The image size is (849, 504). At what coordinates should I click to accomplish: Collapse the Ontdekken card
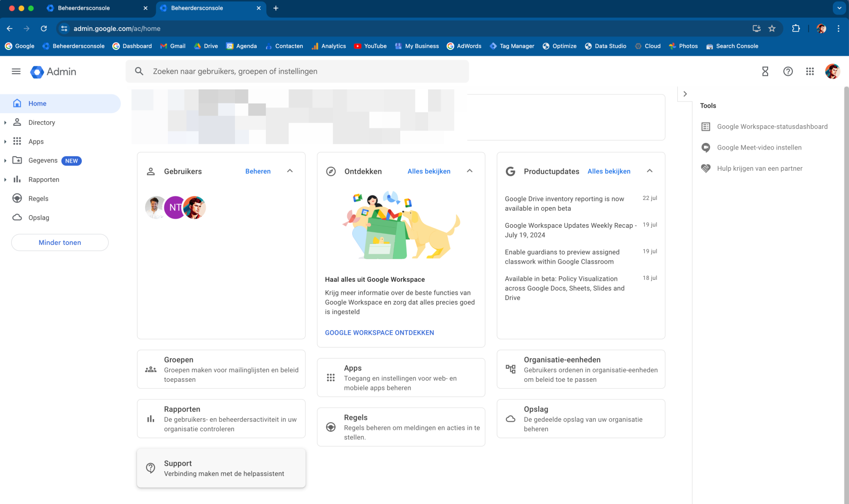click(469, 171)
